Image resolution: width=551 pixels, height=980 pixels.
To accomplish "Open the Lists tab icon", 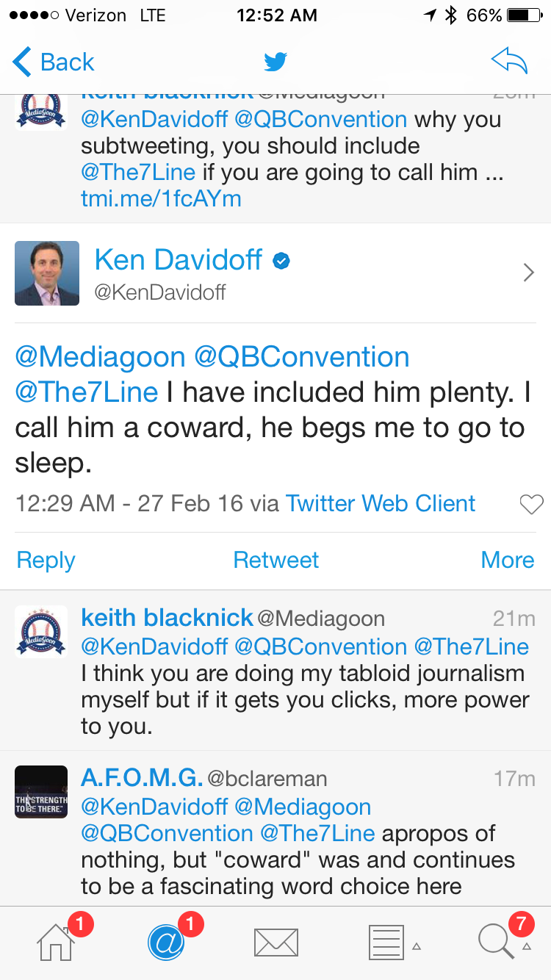I will click(x=386, y=942).
